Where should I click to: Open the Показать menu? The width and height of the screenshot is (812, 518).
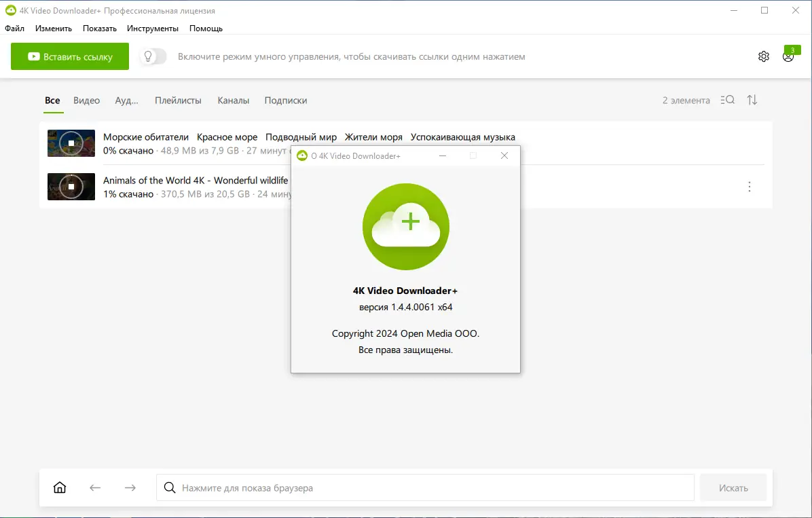click(x=99, y=29)
